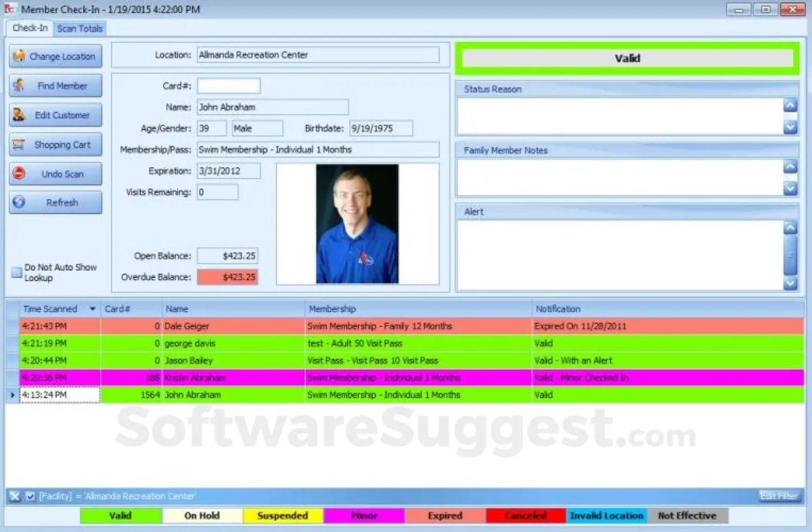Click the Not Effective legend swatch
812x532 pixels.
click(x=687, y=516)
